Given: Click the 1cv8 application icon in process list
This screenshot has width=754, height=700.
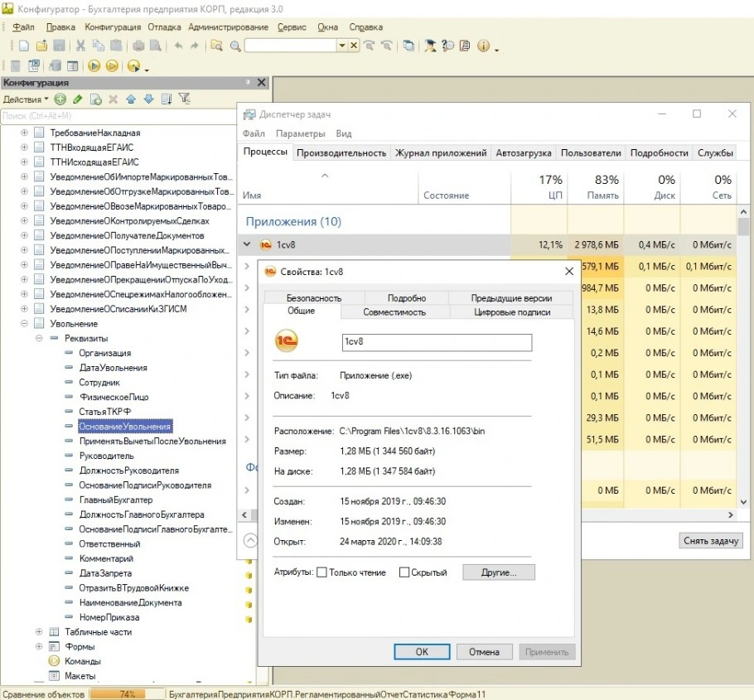Looking at the screenshot, I should 265,245.
